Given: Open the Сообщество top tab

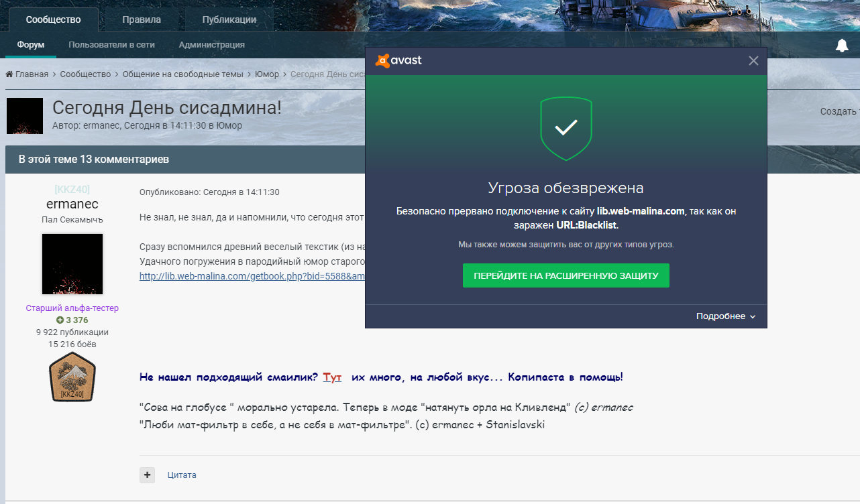Looking at the screenshot, I should click(x=54, y=19).
